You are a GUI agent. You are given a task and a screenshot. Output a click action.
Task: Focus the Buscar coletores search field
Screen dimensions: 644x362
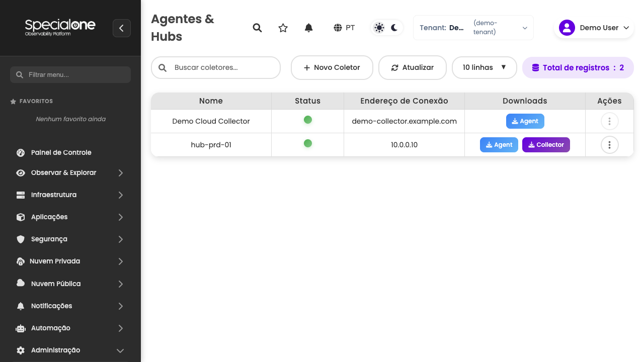click(216, 67)
